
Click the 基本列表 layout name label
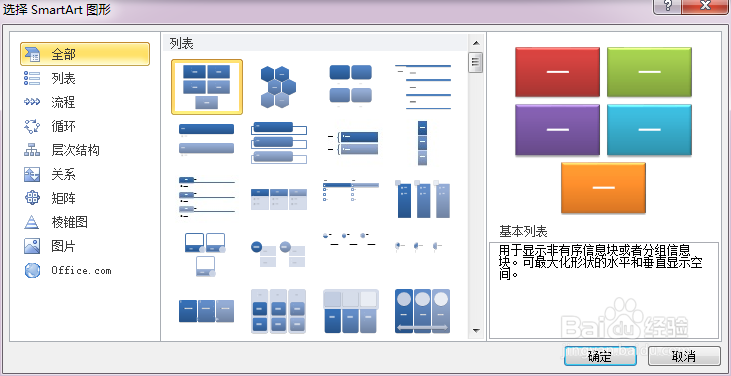pyautogui.click(x=523, y=231)
